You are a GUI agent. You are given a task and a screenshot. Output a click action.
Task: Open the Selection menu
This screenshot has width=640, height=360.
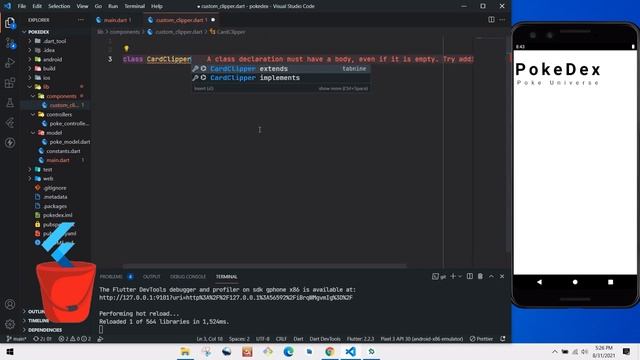pos(59,6)
